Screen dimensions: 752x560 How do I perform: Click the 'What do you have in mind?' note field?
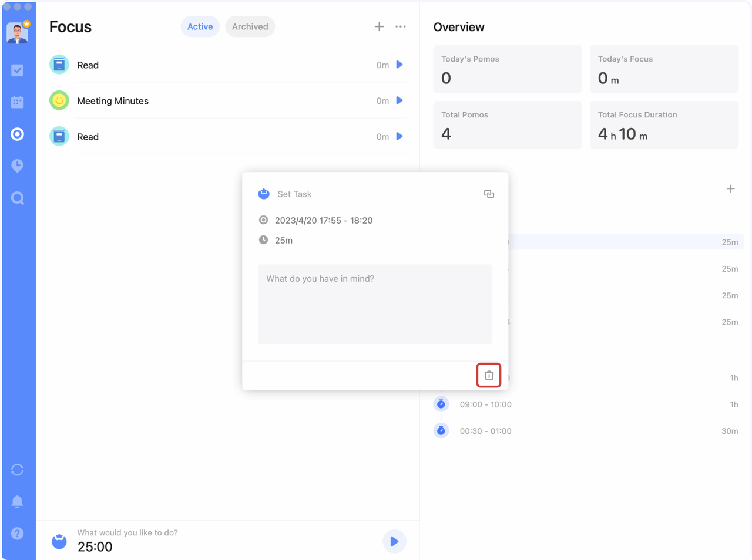375,304
